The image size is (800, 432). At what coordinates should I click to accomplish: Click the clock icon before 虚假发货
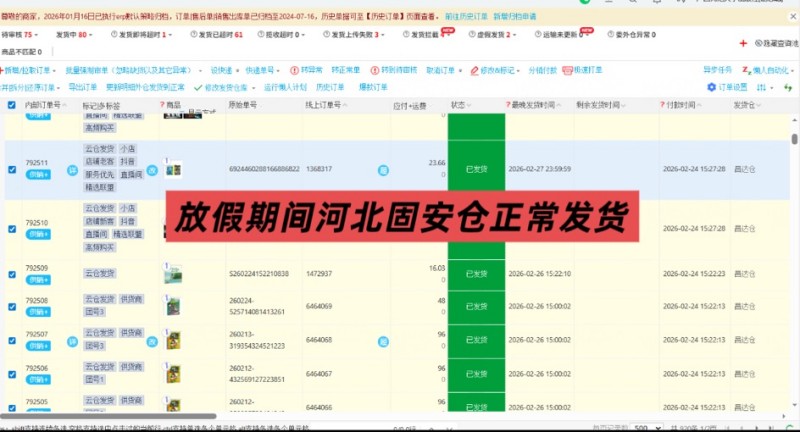472,34
